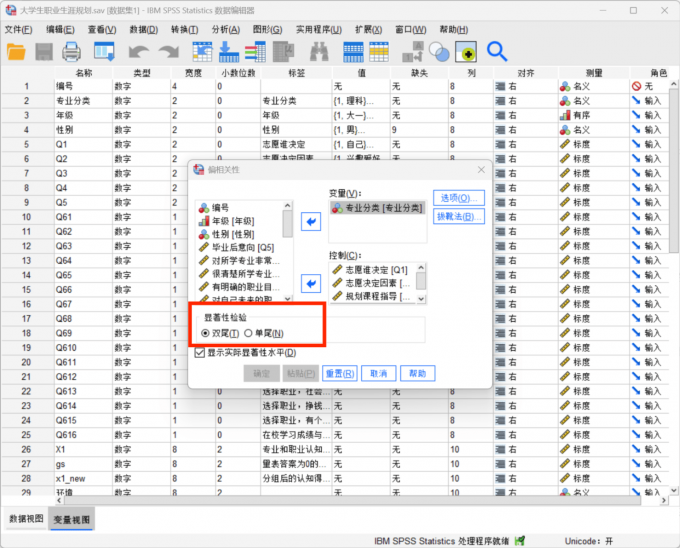Click name cell x1_new in row 28
The height and width of the screenshot is (548, 680).
coord(84,478)
